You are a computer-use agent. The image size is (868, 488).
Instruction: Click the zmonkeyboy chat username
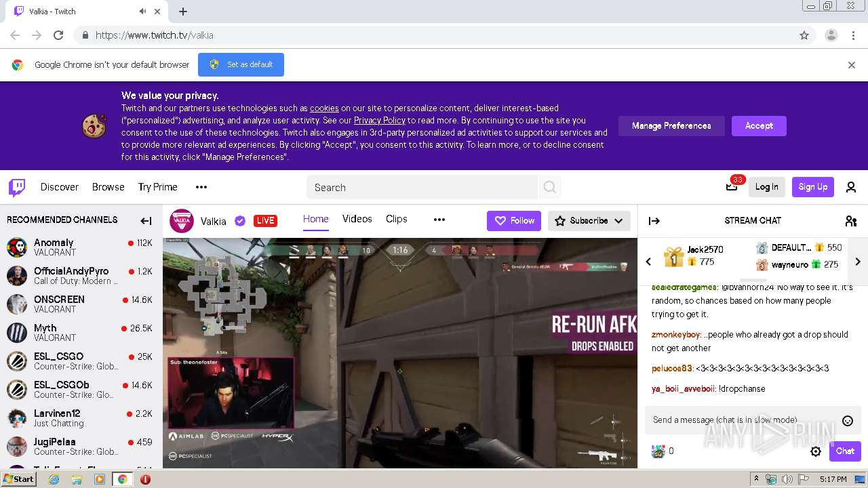pos(675,335)
